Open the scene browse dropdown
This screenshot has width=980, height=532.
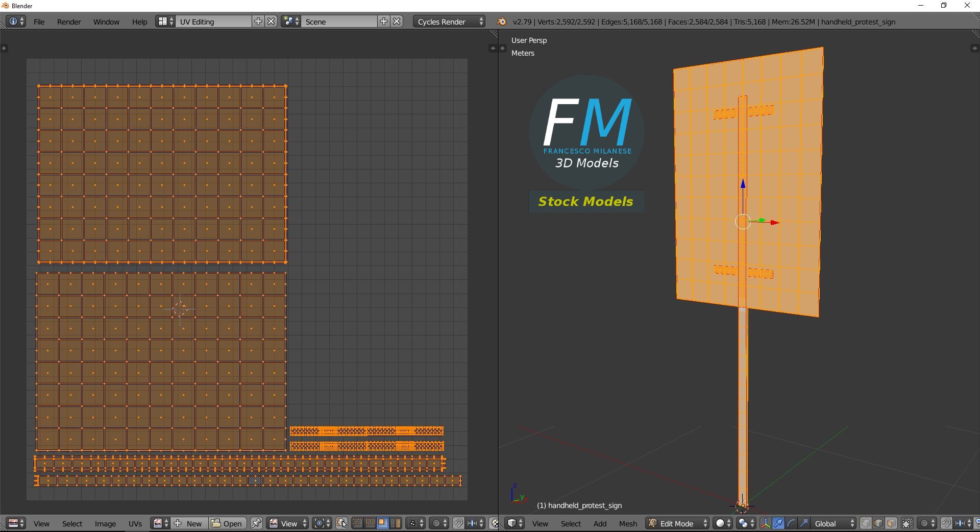tap(291, 21)
